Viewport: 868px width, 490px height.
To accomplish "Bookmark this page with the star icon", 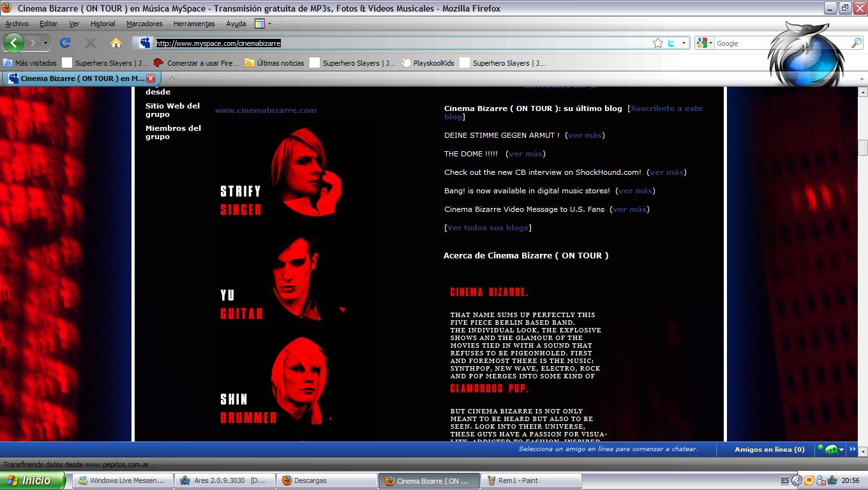I will pyautogui.click(x=658, y=43).
